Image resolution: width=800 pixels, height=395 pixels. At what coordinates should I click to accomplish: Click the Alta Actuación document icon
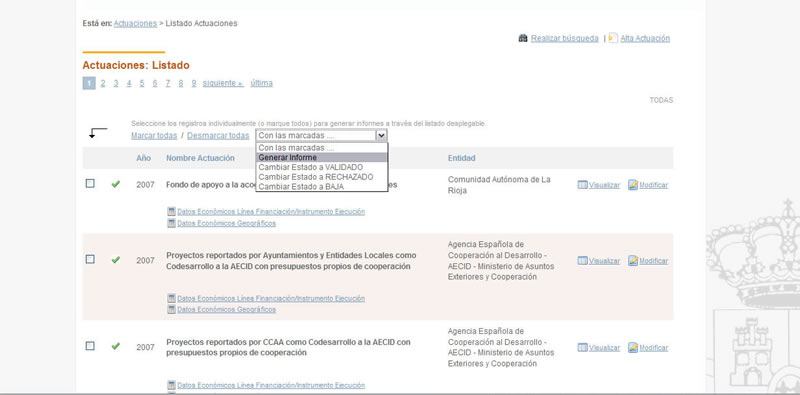pos(613,38)
